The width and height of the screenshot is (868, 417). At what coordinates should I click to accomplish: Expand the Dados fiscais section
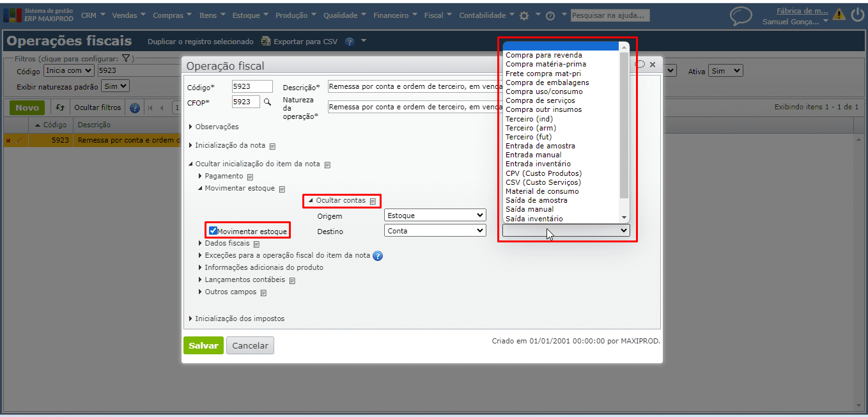(x=224, y=243)
